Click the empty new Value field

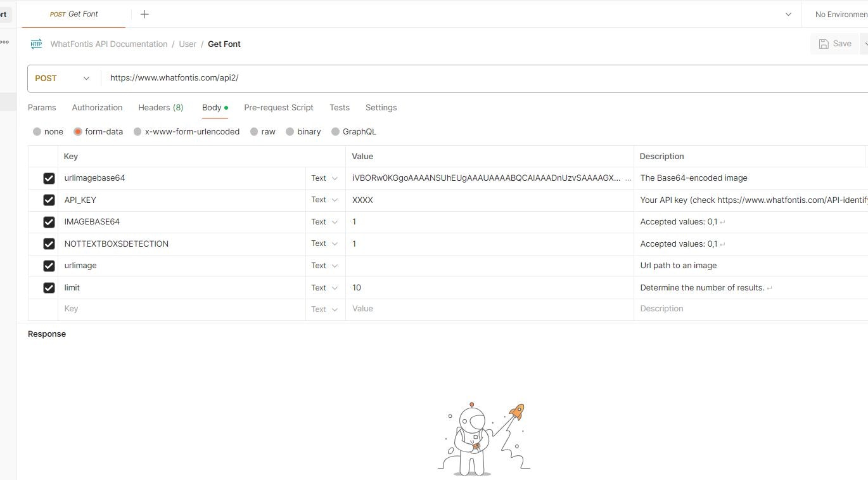tap(489, 309)
